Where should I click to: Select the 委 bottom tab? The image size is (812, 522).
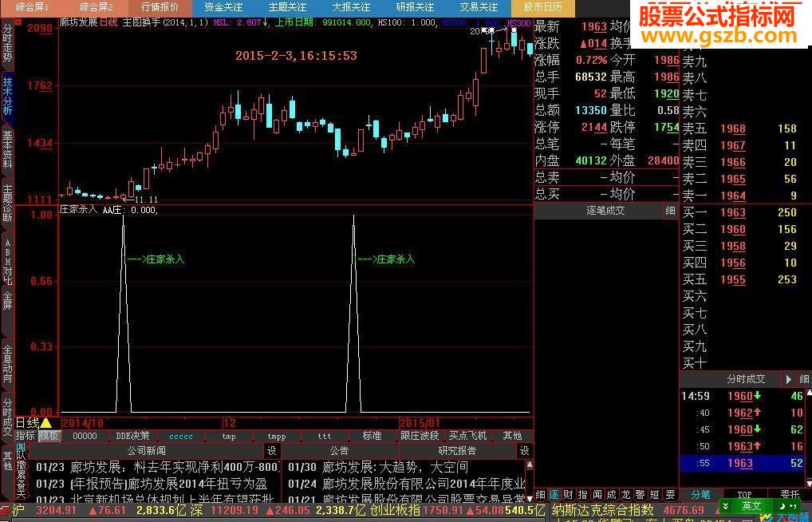(x=670, y=495)
